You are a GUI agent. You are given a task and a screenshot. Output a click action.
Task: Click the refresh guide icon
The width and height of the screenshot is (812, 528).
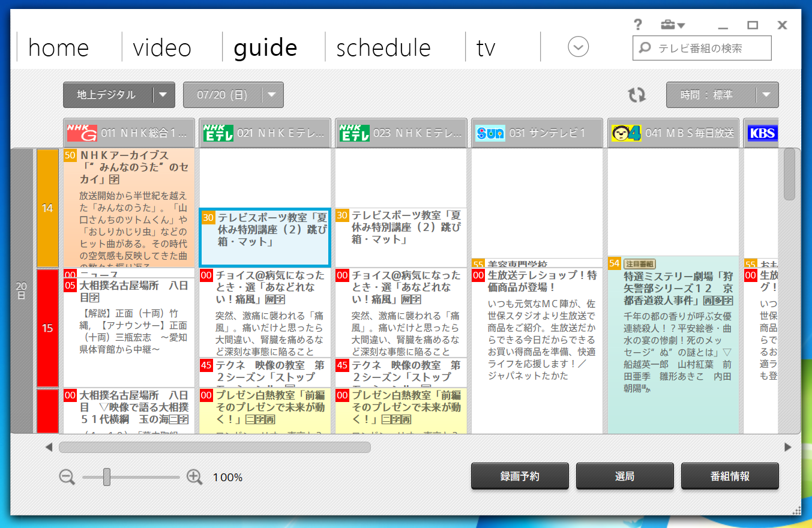click(x=637, y=95)
